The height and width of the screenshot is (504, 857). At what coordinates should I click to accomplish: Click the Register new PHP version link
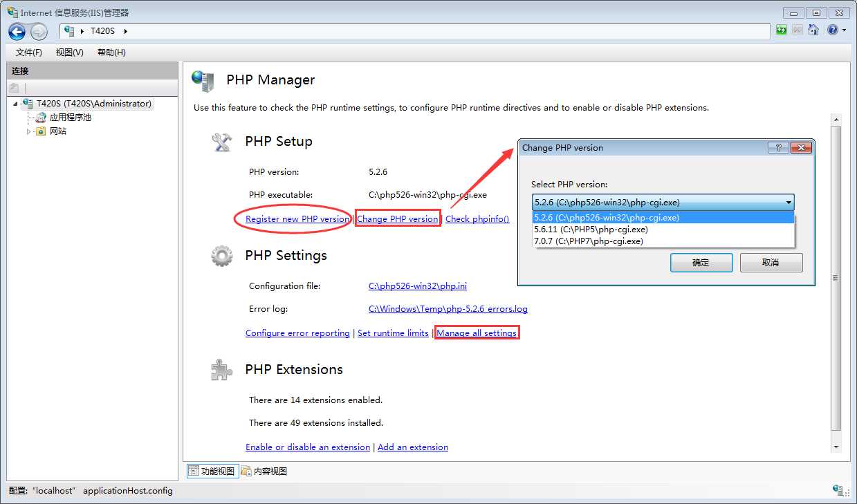pos(297,219)
